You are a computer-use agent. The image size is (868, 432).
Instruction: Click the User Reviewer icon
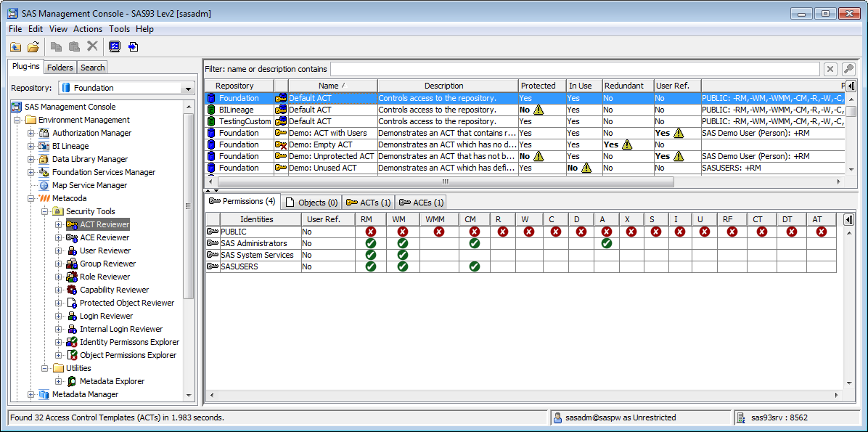tap(71, 251)
